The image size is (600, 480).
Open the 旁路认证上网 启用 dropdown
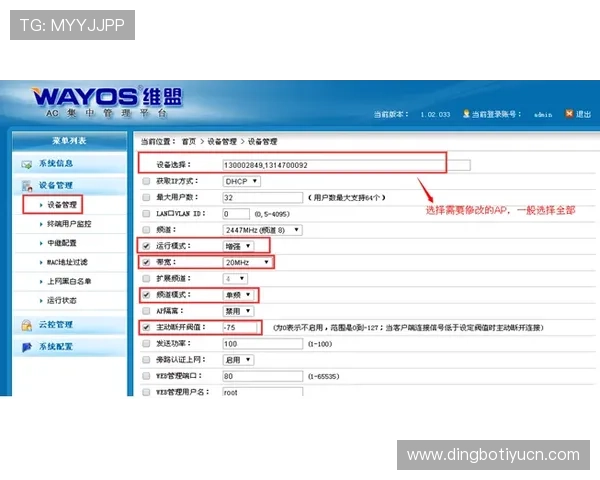pos(238,360)
